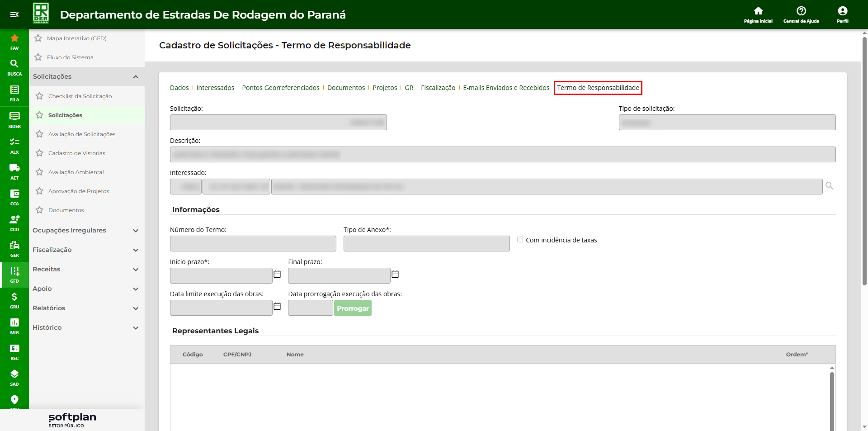Click the Interessado search magnifier icon
The width and height of the screenshot is (868, 431).
coord(829,186)
